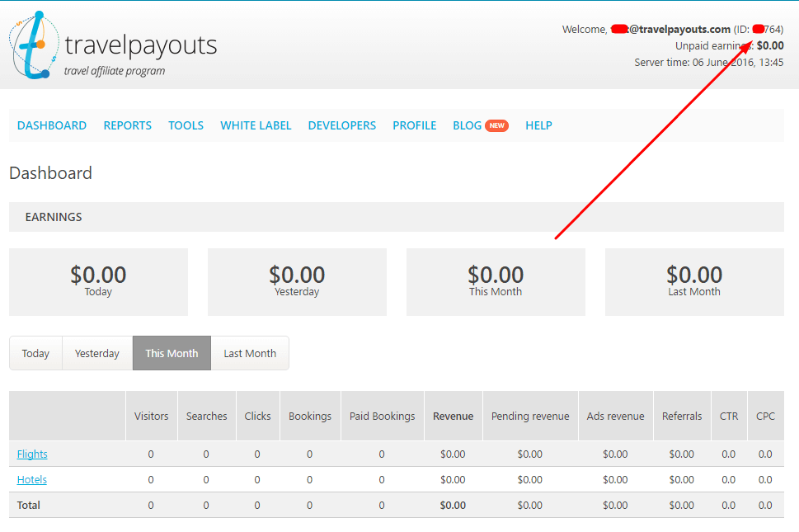This screenshot has height=532, width=799.
Task: Click the Total row label
Action: tap(29, 505)
